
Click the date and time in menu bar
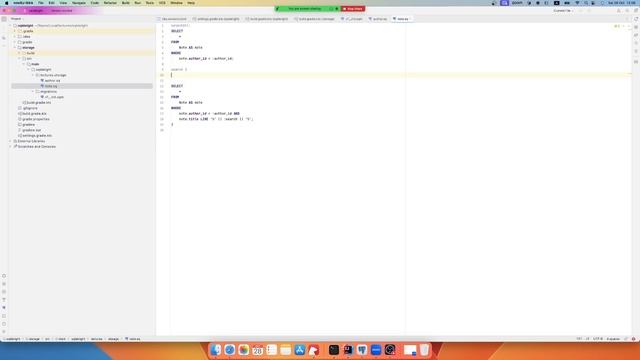point(622,3)
